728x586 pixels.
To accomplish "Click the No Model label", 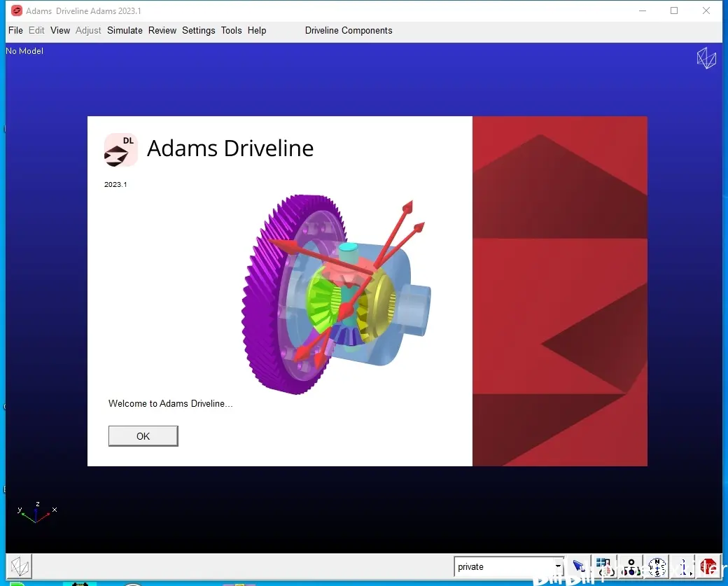I will point(24,51).
